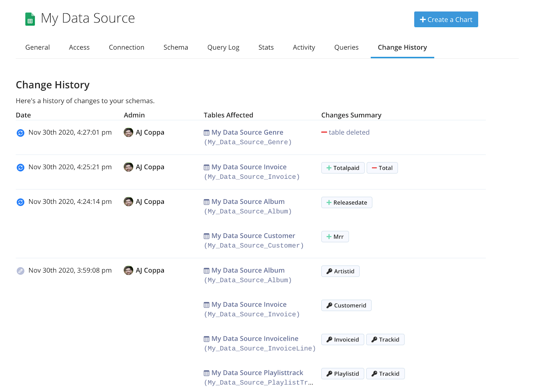The height and width of the screenshot is (392, 536).
Task: Click AJ Coppa avatar in 4:24:14 pm row
Action: (128, 202)
